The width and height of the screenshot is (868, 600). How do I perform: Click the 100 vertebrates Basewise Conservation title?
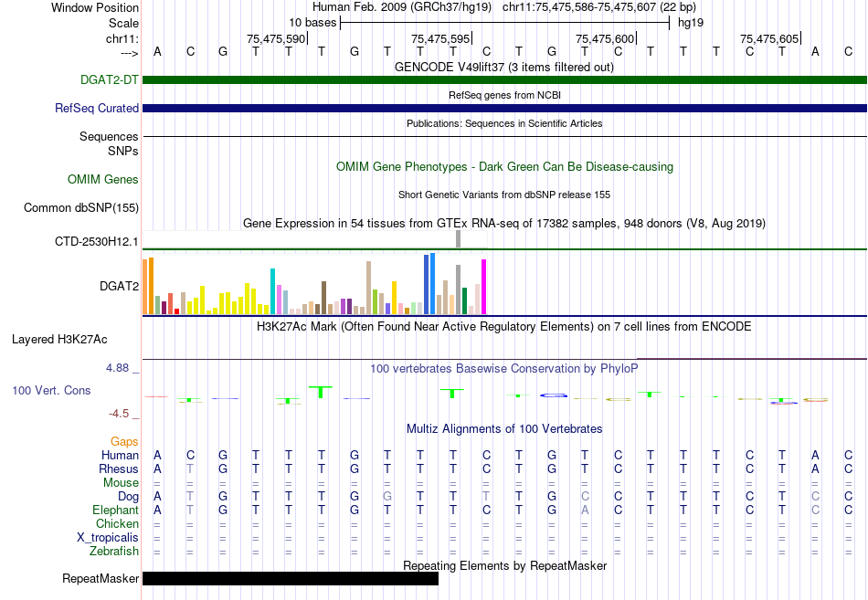point(503,368)
